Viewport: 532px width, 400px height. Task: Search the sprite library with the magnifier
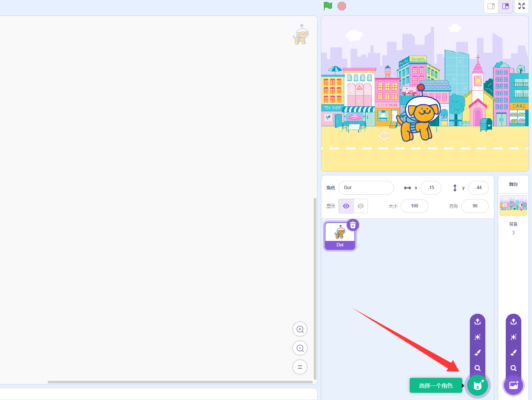coord(477,368)
